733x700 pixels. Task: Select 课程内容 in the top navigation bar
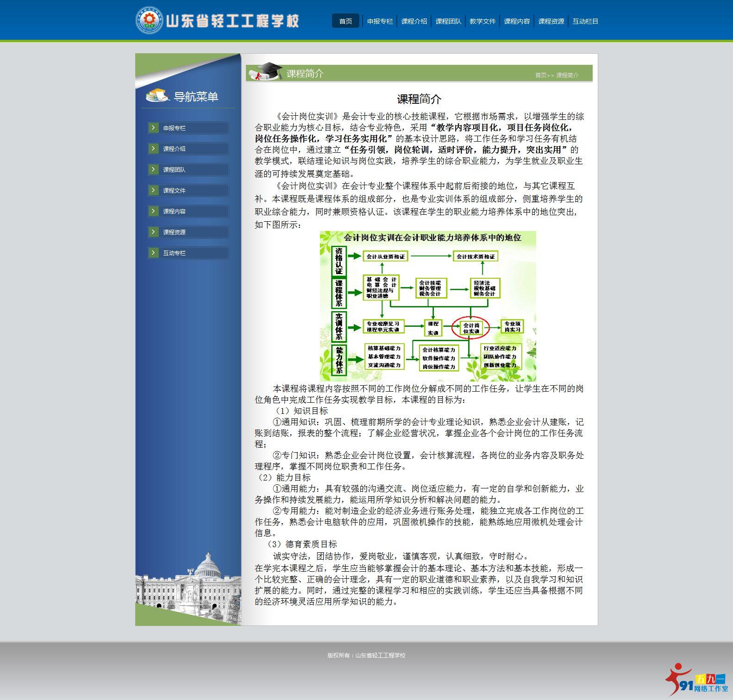(517, 21)
